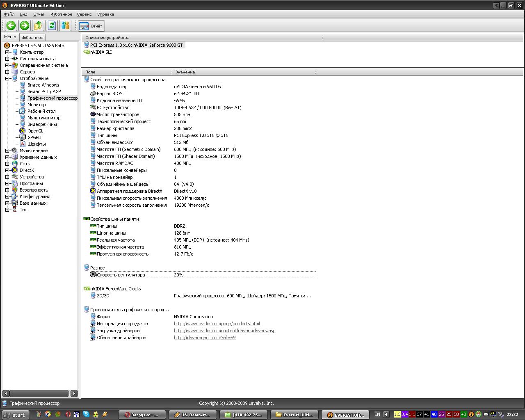Click the left sidebar horizontal scrollbar thumb
Viewport: 525px width, 420px height.
click(39, 393)
